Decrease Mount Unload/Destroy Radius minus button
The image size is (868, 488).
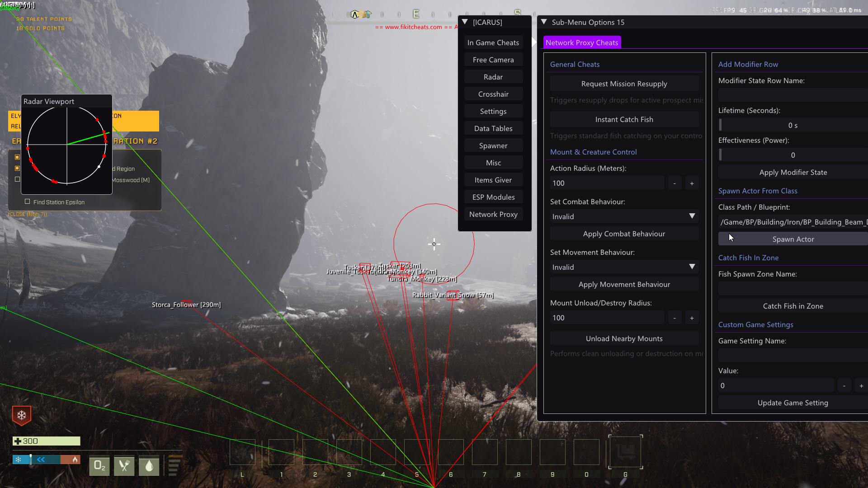pos(675,318)
